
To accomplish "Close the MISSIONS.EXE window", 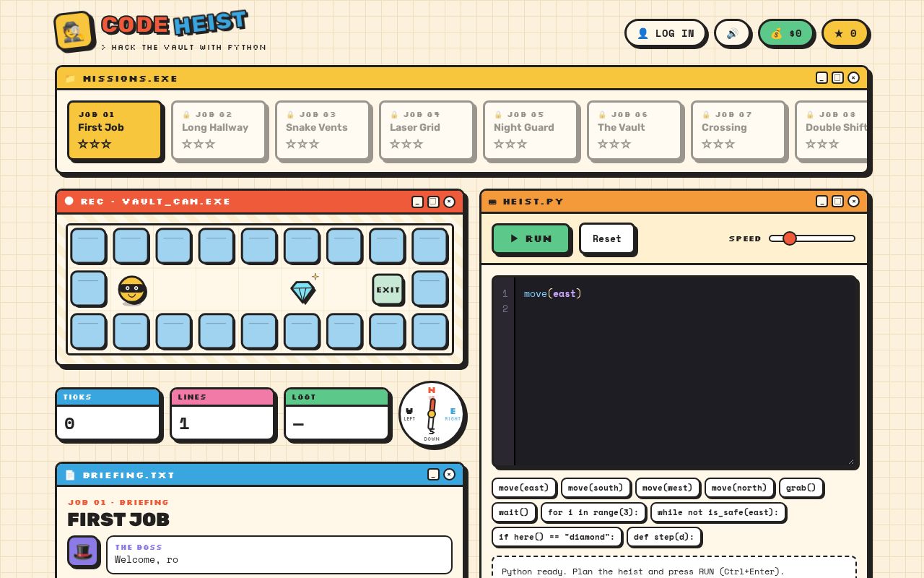I will pyautogui.click(x=853, y=77).
